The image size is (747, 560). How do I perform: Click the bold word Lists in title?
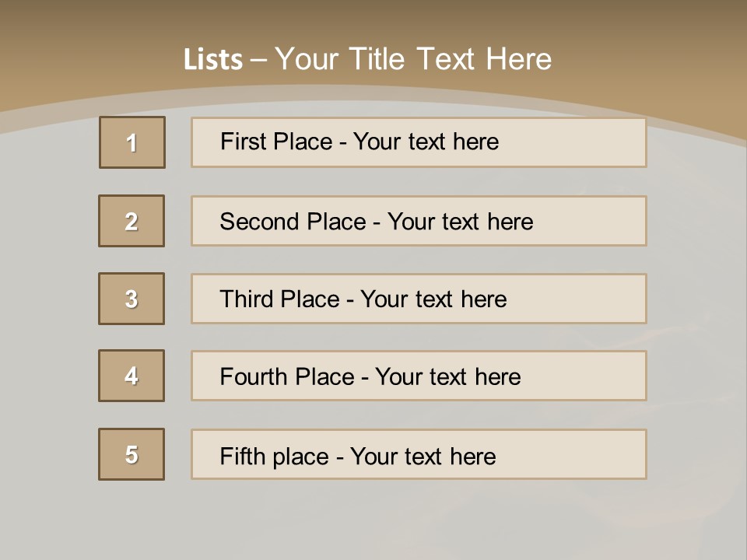pyautogui.click(x=212, y=60)
